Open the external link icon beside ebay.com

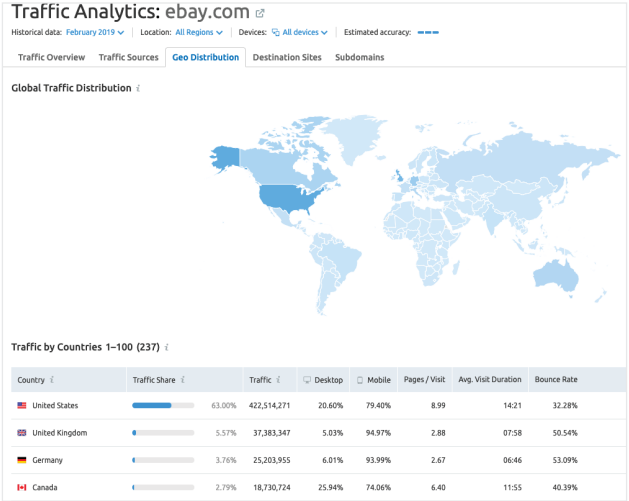click(260, 14)
